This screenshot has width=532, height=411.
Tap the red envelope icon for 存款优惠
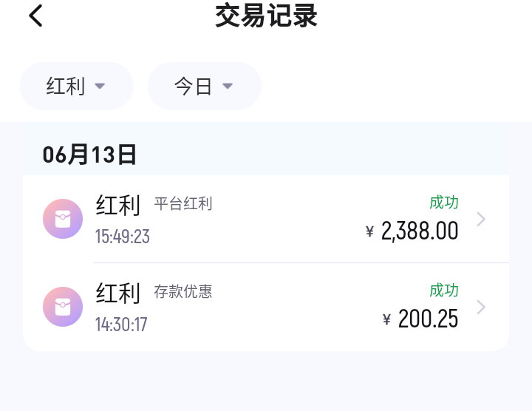click(63, 307)
